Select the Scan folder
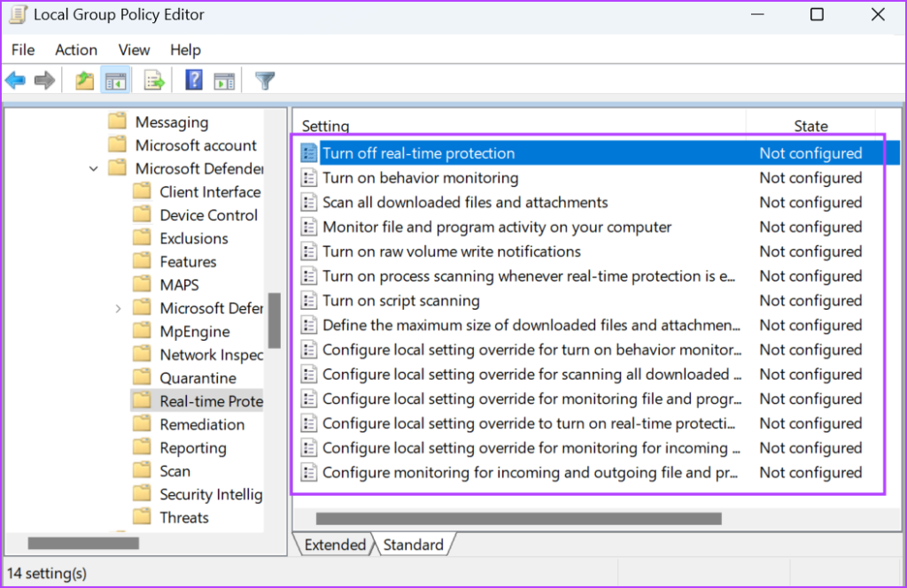This screenshot has height=588, width=907. coord(174,471)
